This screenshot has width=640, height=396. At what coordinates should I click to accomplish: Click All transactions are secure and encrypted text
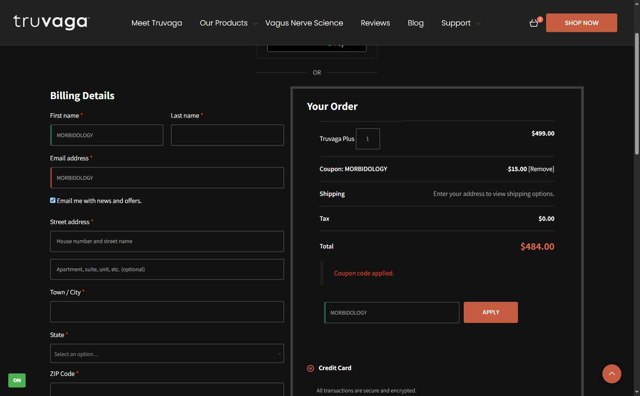pyautogui.click(x=366, y=391)
